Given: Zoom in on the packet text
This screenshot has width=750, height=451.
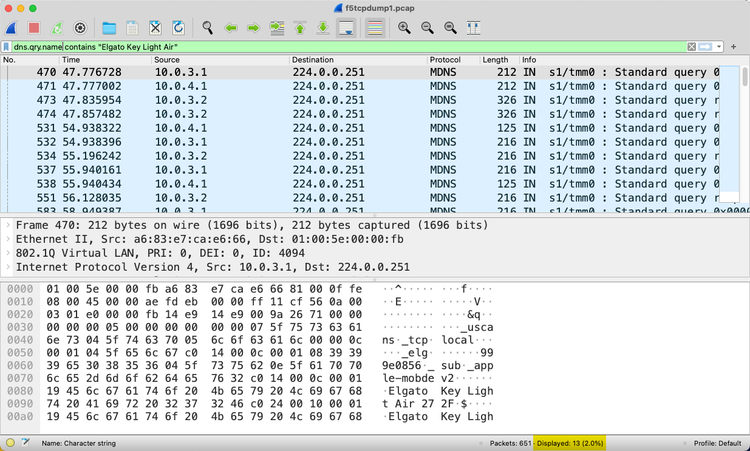Looking at the screenshot, I should tap(404, 27).
